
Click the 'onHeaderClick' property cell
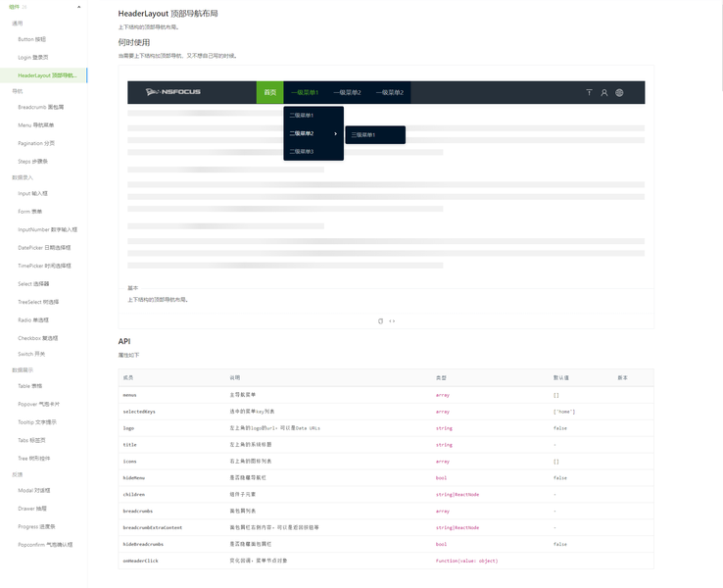(172, 562)
